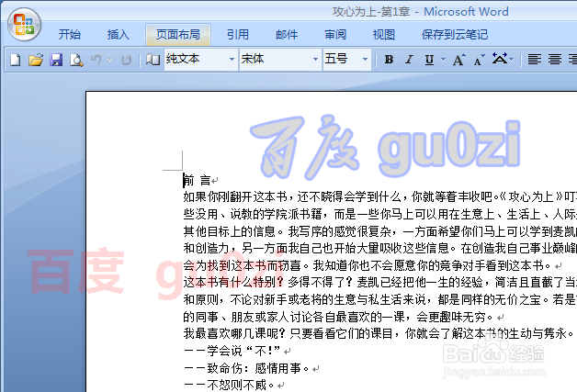
Task: Switch to the 开始 tab
Action: tap(70, 35)
